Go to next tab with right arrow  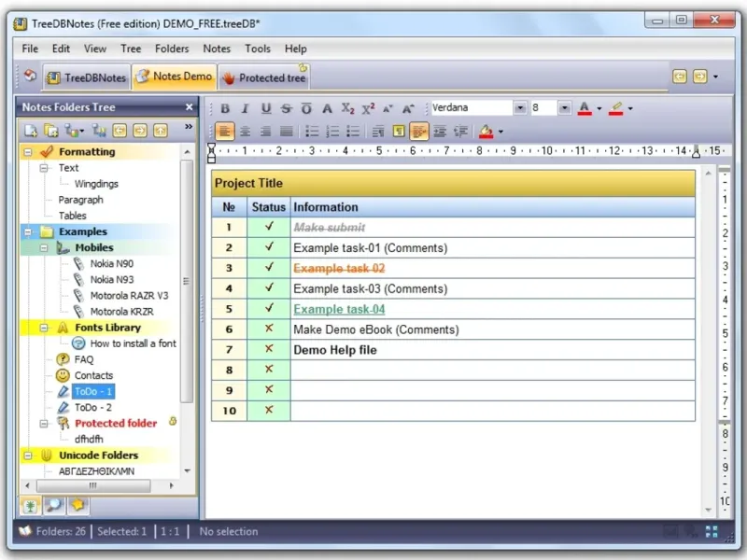pos(699,77)
